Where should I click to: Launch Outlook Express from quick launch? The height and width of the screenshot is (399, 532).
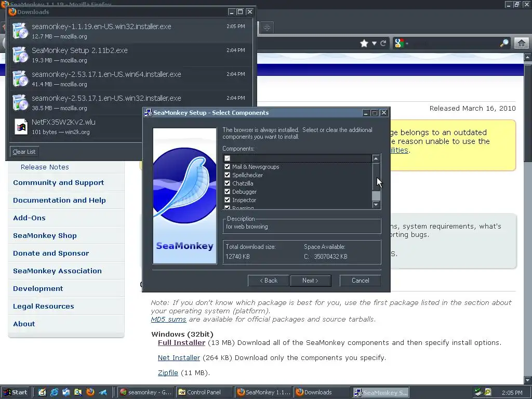66,392
